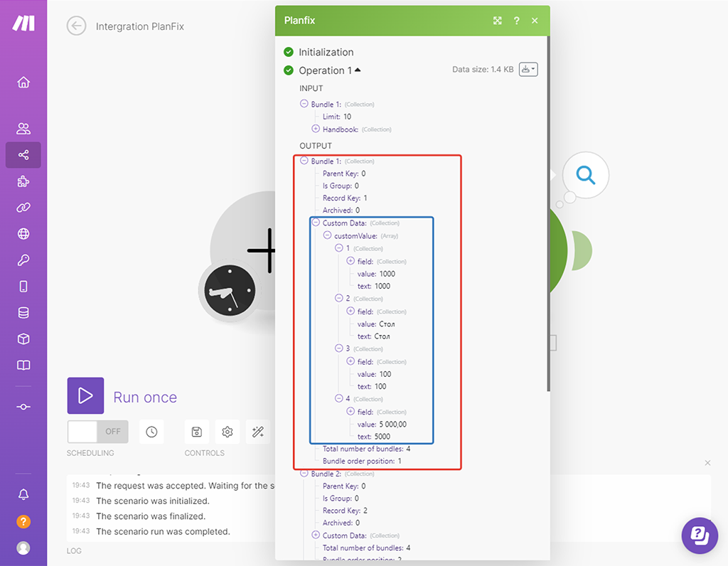Click the Make logo in sidebar

click(x=23, y=23)
